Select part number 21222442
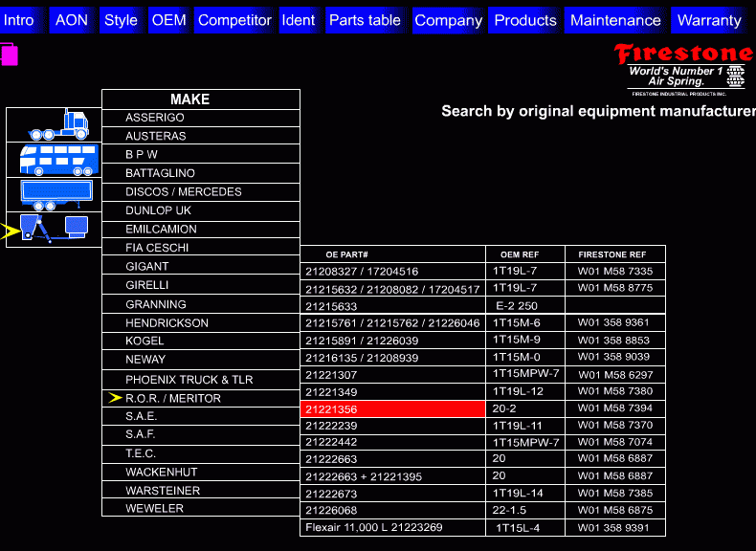The height and width of the screenshot is (551, 756). click(392, 442)
